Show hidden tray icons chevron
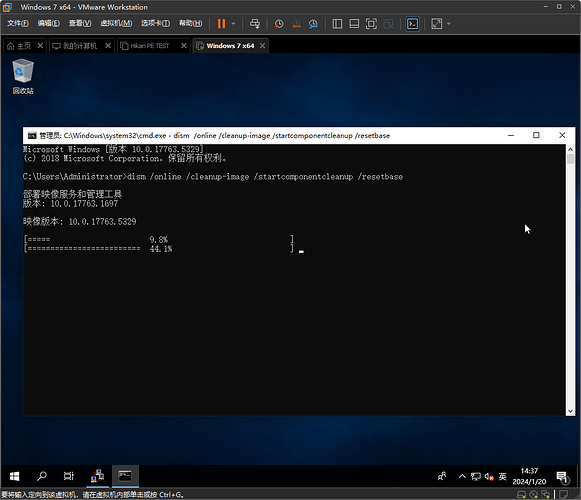 pyautogui.click(x=462, y=476)
